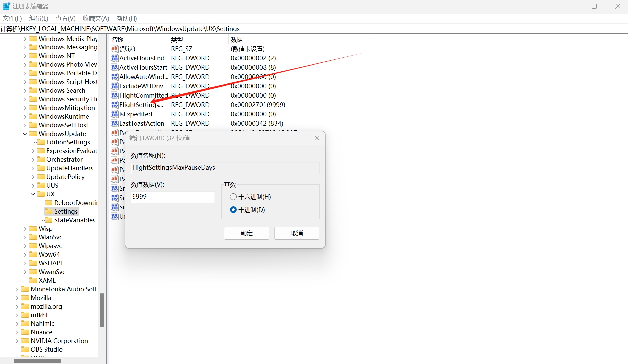This screenshot has height=364, width=628.
Task: Click the IsExpedited DWORD value icon
Action: coord(115,114)
